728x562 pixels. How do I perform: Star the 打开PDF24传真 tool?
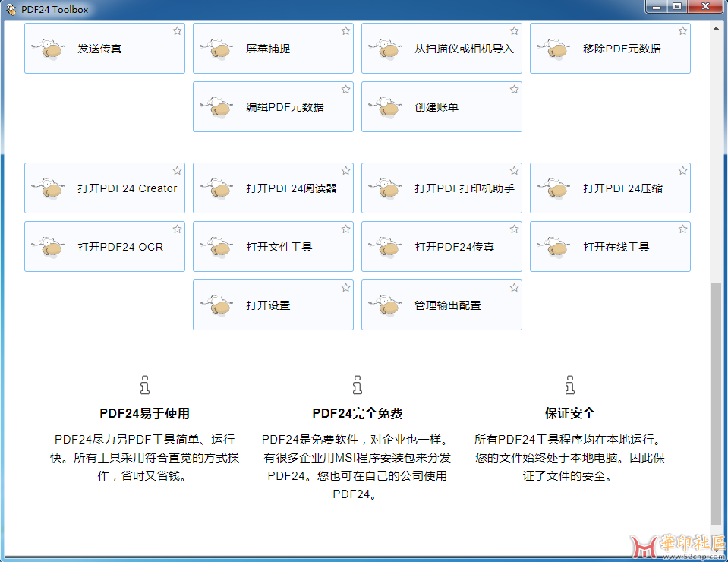(515, 229)
